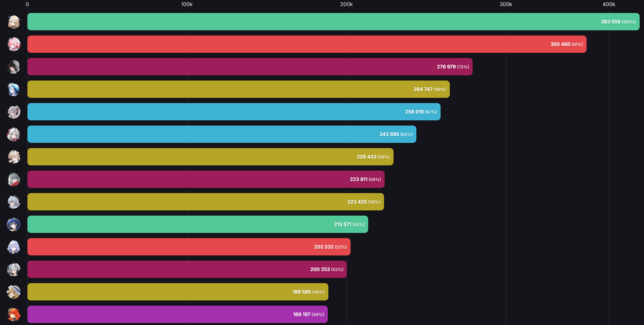Screen dimensions: 644x325
Task: Select the blue bar showing 258 919 (67%)
Action: tap(234, 112)
